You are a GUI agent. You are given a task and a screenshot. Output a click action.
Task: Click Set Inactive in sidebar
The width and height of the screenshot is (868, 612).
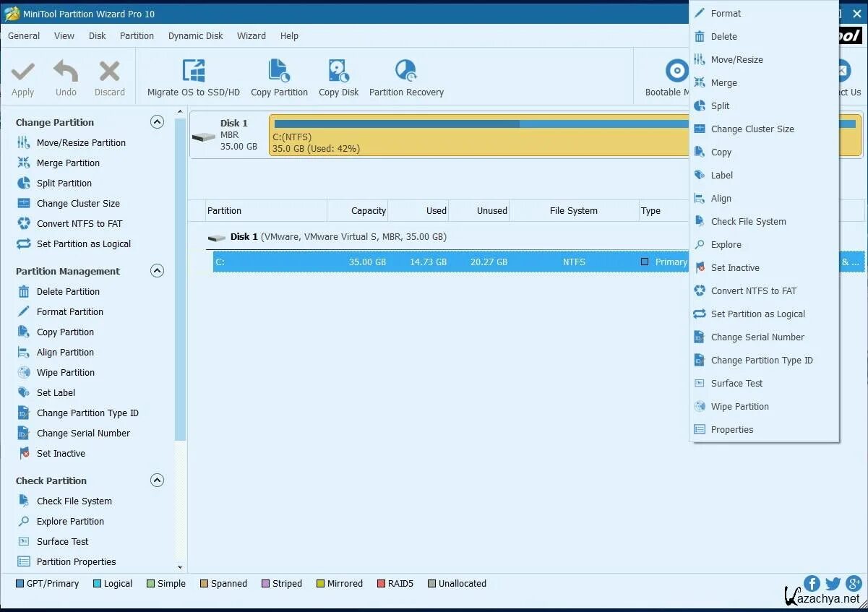61,454
